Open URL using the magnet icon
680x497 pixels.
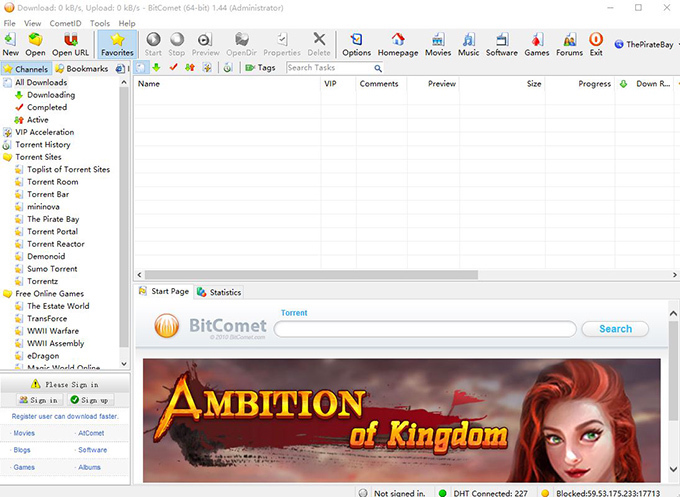[x=70, y=44]
